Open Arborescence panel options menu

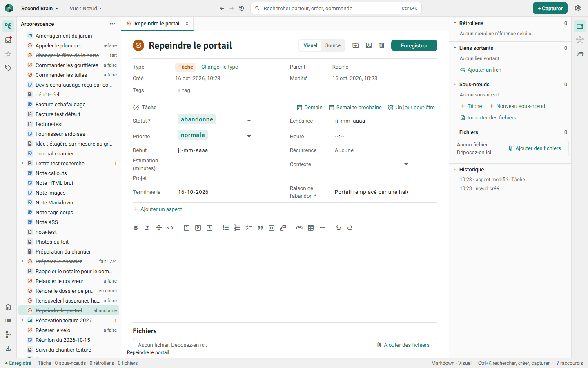tap(112, 24)
